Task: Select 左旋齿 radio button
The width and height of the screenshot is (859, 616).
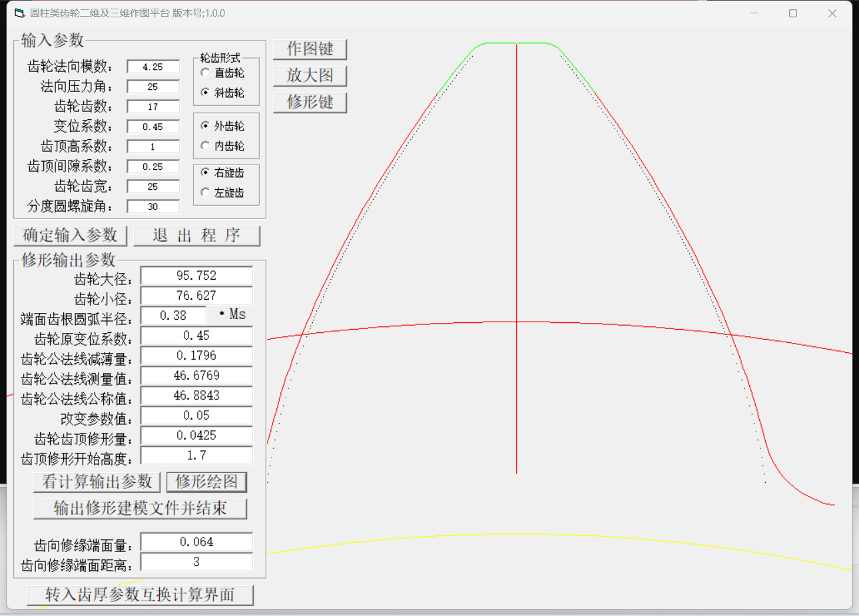Action: [222, 192]
